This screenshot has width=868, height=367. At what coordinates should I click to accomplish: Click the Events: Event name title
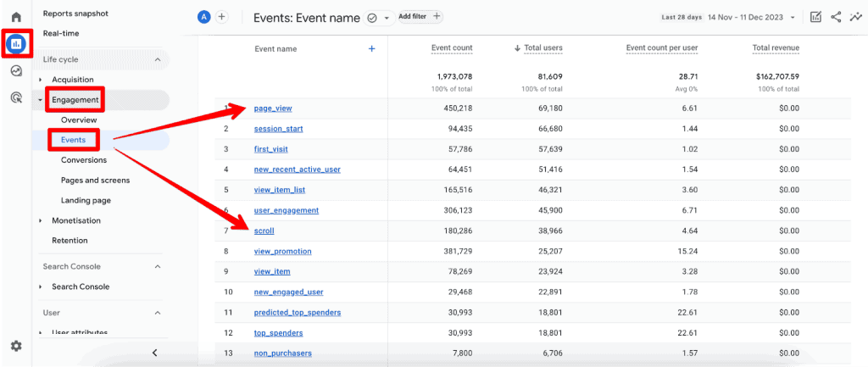pos(307,18)
